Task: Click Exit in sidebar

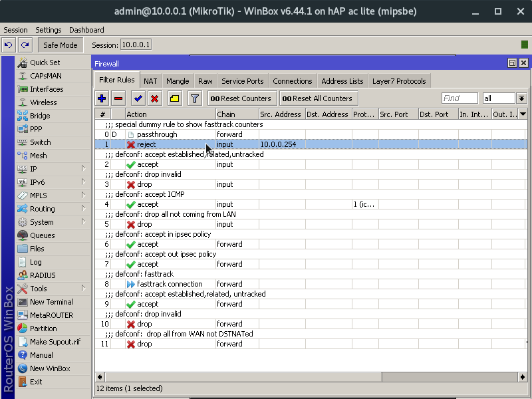Action: tap(53, 382)
